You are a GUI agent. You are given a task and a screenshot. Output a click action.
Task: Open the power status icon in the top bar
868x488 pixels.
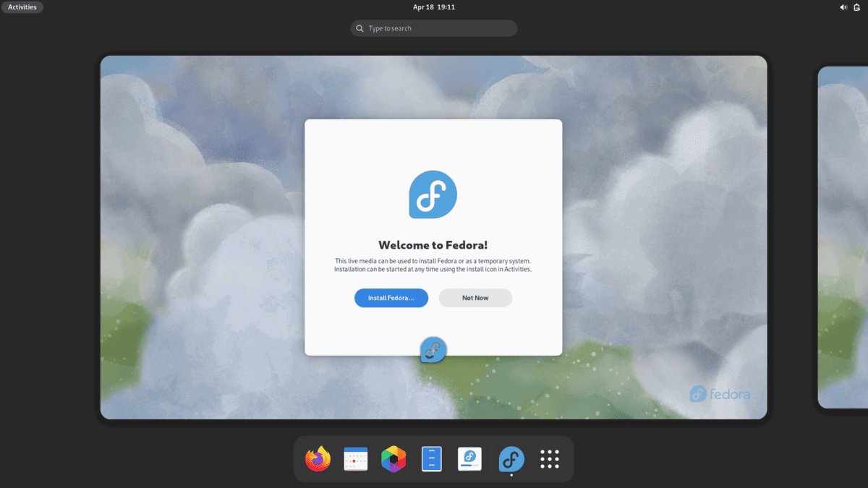point(856,7)
